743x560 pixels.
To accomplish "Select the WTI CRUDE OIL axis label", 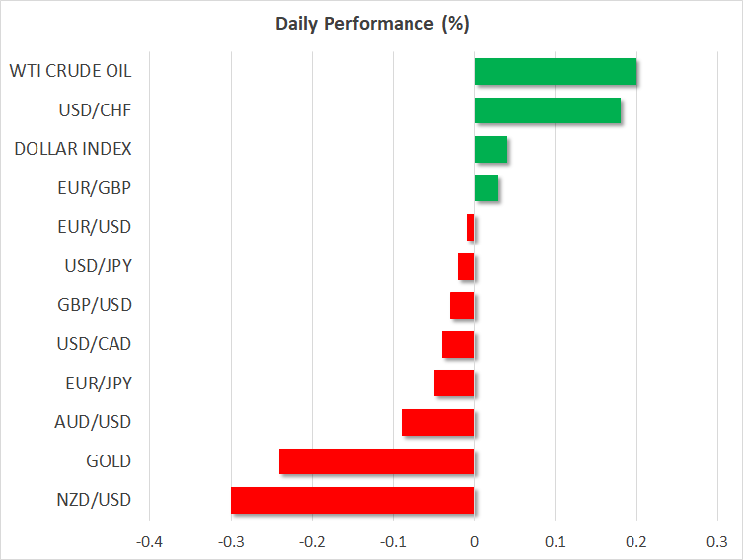I will click(x=70, y=71).
